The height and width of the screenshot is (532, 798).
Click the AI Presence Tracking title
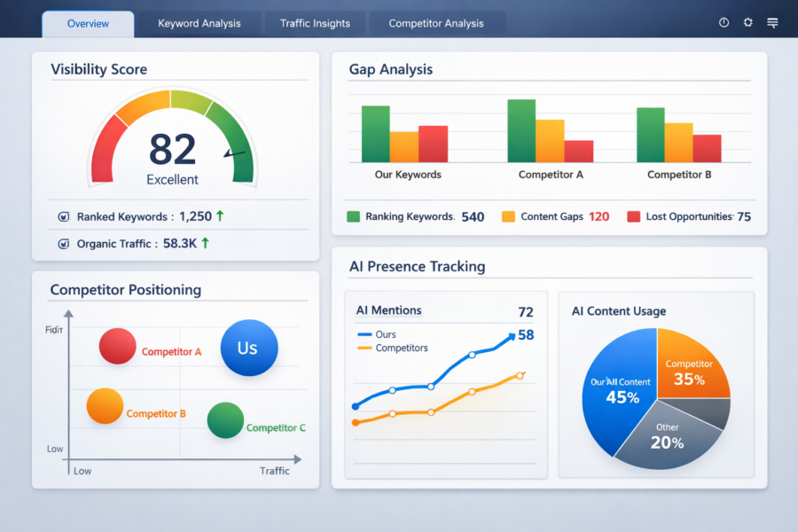click(418, 266)
